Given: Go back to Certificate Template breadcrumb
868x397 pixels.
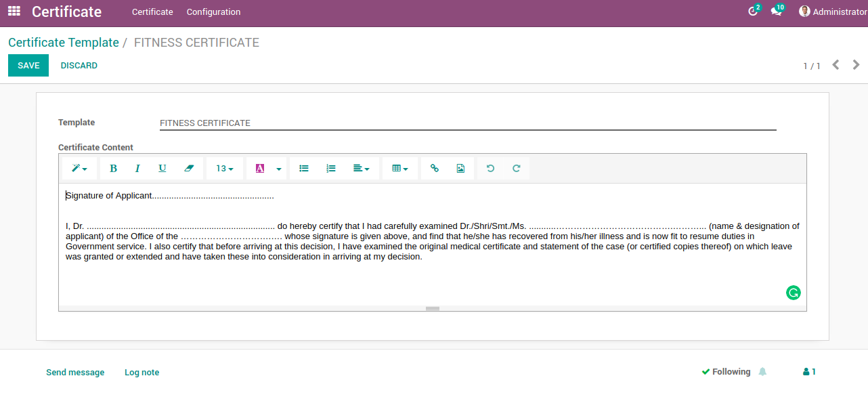Looking at the screenshot, I should click(64, 43).
